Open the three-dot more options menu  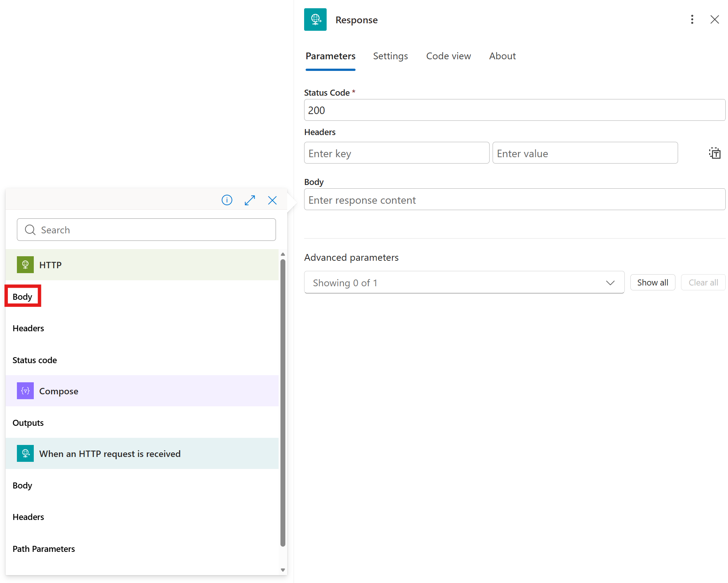coord(692,20)
